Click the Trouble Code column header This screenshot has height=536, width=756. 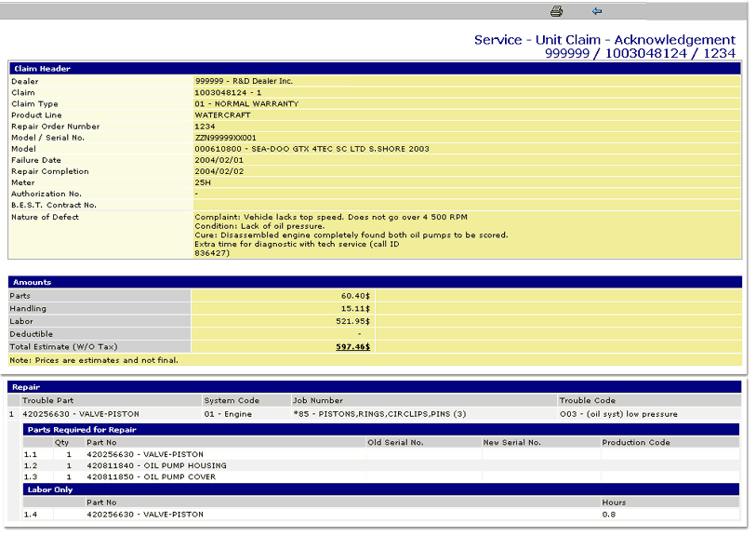click(x=588, y=400)
